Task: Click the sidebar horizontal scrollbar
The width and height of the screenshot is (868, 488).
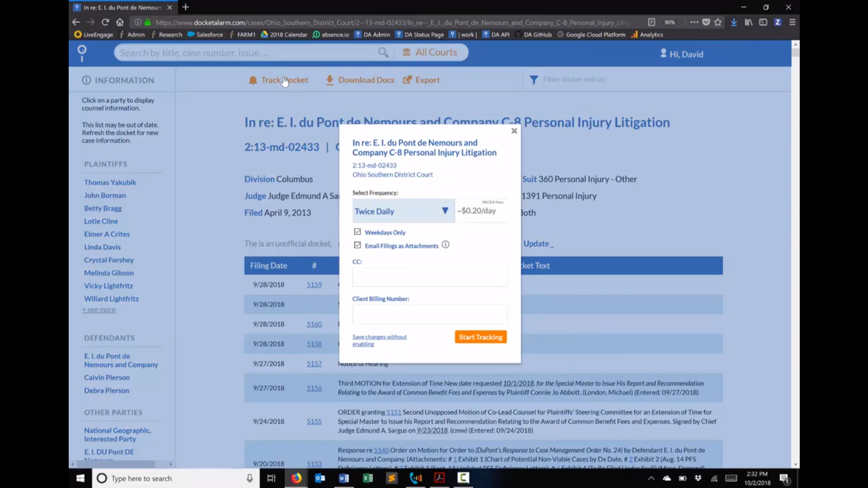Action: [115, 464]
